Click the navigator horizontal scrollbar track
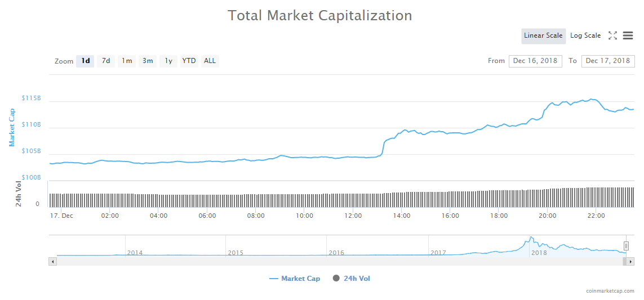Screen dimensions: 644x300 (x=338, y=262)
